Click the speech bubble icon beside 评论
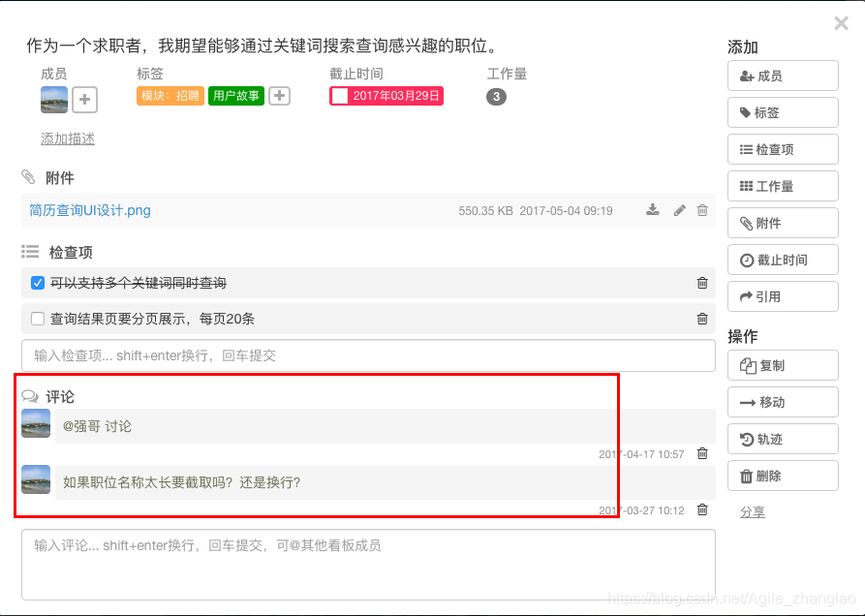Screen dimensions: 865x616 [x=30, y=396]
